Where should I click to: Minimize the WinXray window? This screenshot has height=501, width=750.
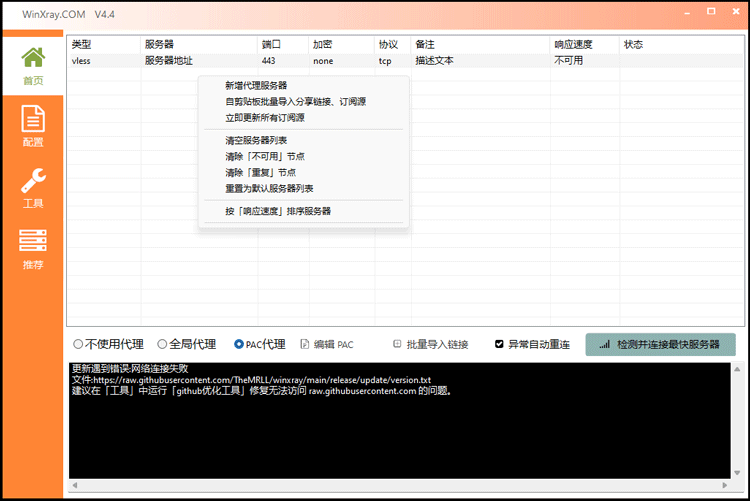click(x=687, y=12)
